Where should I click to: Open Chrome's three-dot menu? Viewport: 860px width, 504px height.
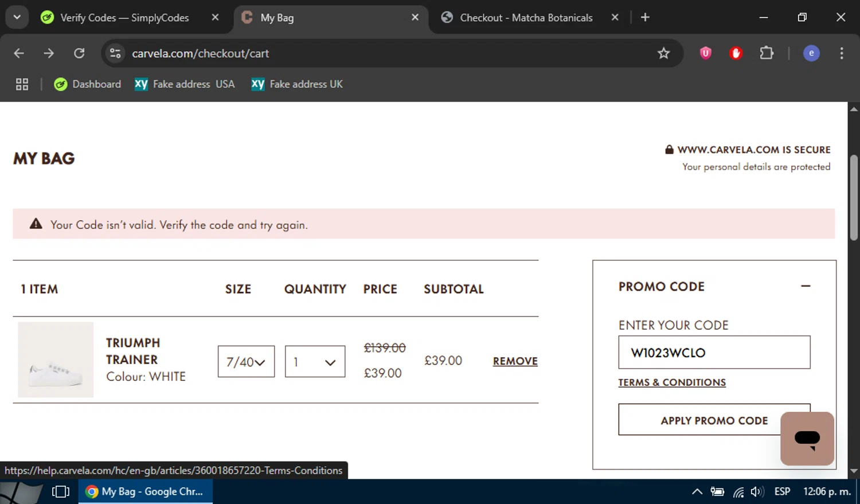[842, 53]
